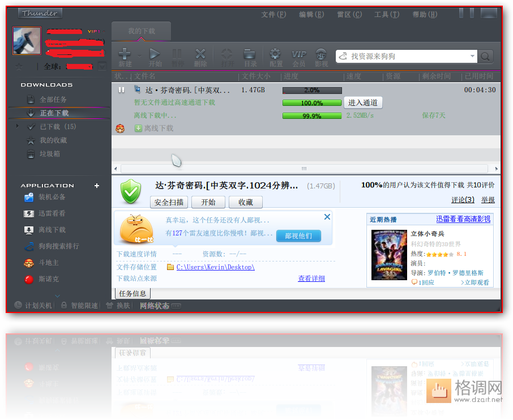
Task: Click the magnifier search button
Action: 486,56
